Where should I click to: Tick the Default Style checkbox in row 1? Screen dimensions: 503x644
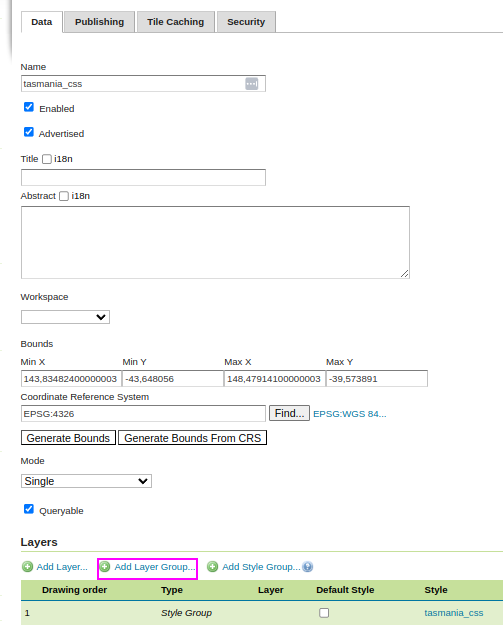pos(324,613)
